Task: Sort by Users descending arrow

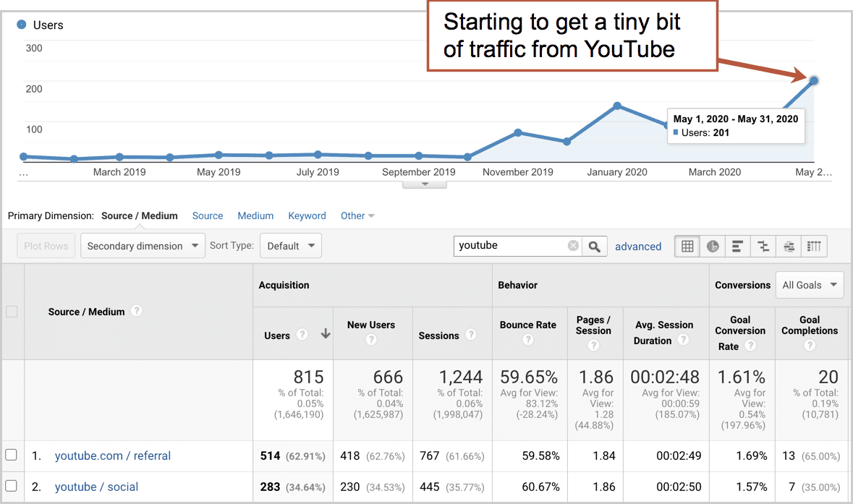Action: 326,334
